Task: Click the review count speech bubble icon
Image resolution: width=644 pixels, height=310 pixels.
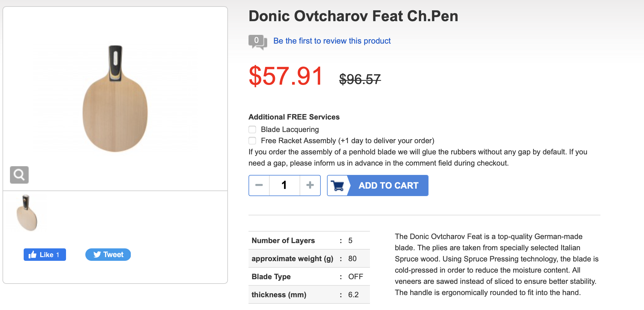Action: click(x=258, y=42)
